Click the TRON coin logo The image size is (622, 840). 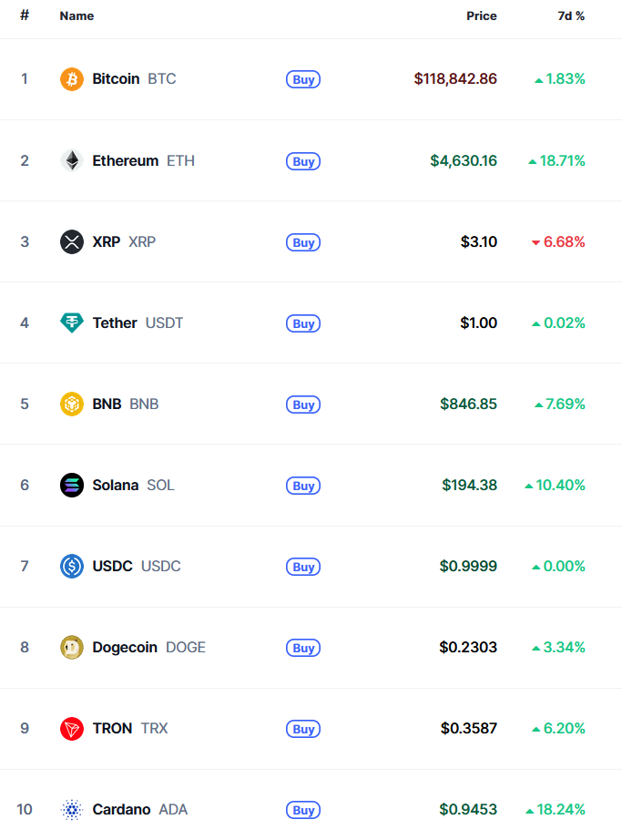71,729
